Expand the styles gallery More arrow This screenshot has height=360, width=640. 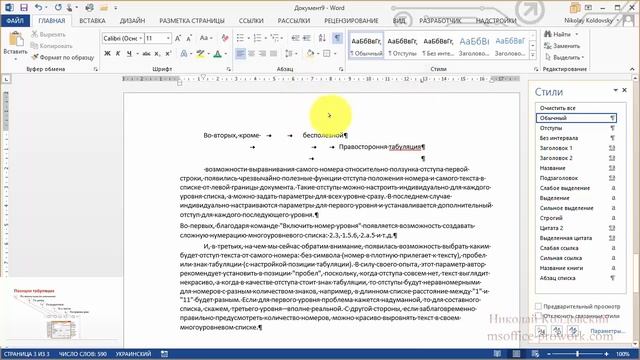coord(533,55)
